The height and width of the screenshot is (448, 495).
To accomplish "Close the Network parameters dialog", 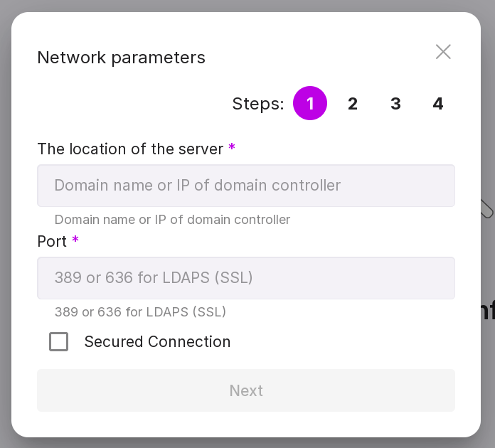I will 443,52.
